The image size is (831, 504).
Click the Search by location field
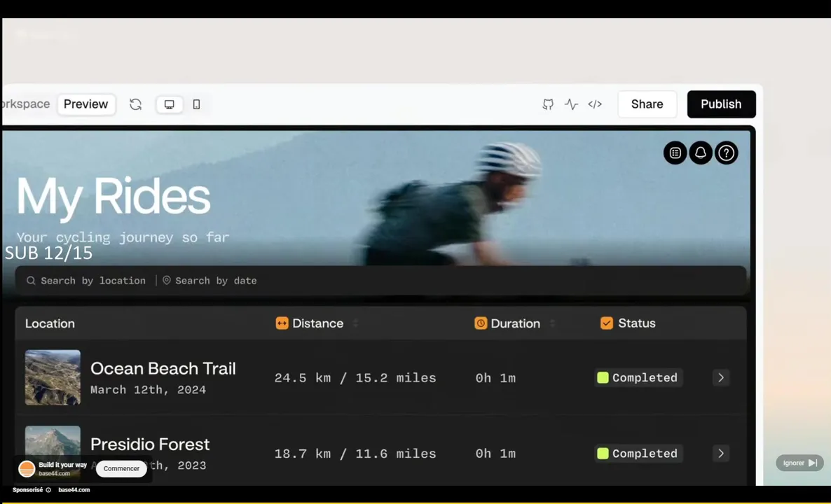tap(93, 281)
